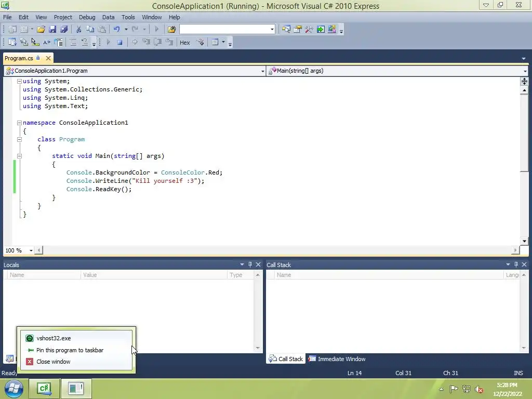Select vshost32.exe in the jump list
The image size is (532, 399).
point(76,338)
